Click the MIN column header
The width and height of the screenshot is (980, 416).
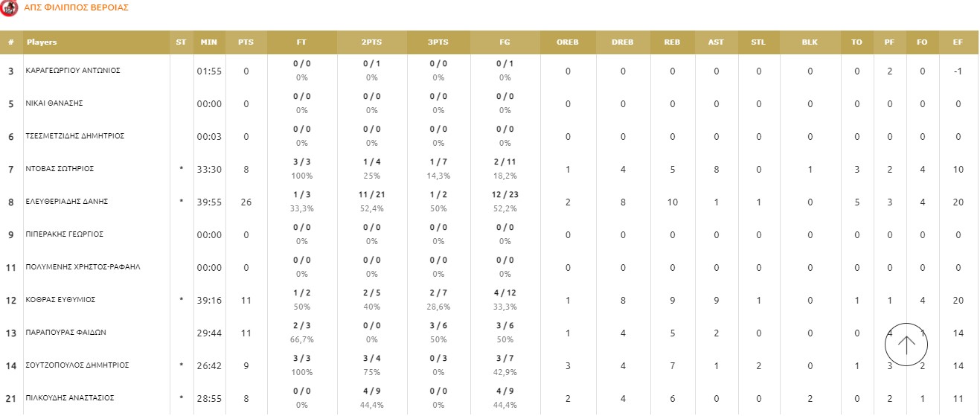209,42
